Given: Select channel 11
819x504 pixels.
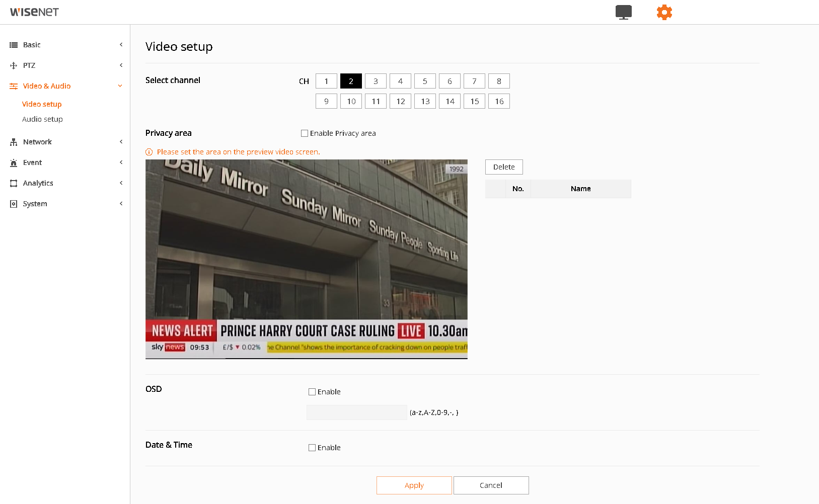Looking at the screenshot, I should tap(376, 101).
